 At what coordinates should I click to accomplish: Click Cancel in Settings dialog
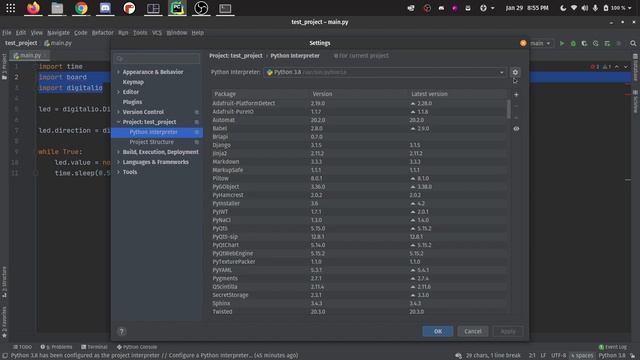tap(473, 331)
